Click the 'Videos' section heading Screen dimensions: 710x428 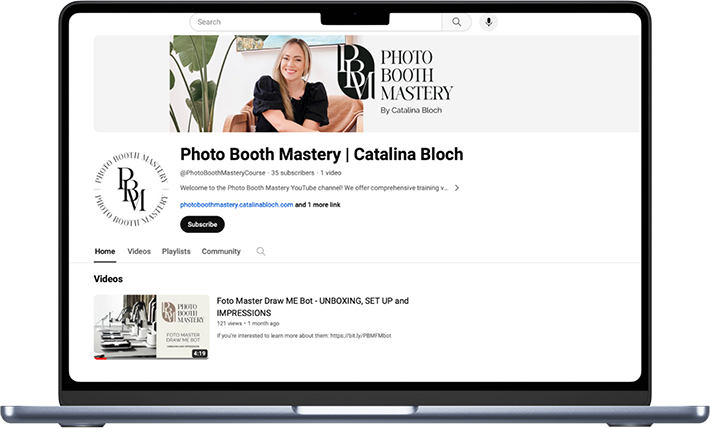pyautogui.click(x=108, y=279)
